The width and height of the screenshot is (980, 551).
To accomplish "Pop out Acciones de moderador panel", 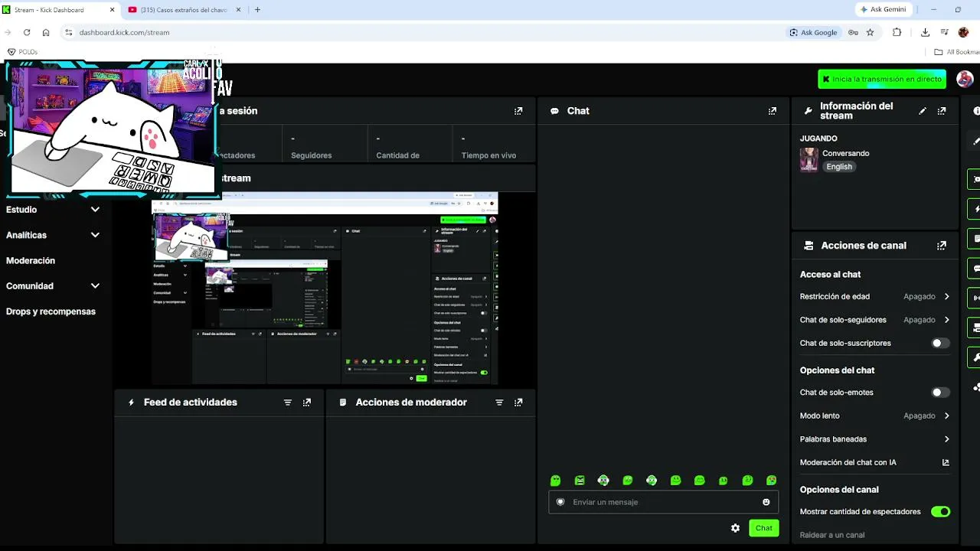I will point(518,403).
